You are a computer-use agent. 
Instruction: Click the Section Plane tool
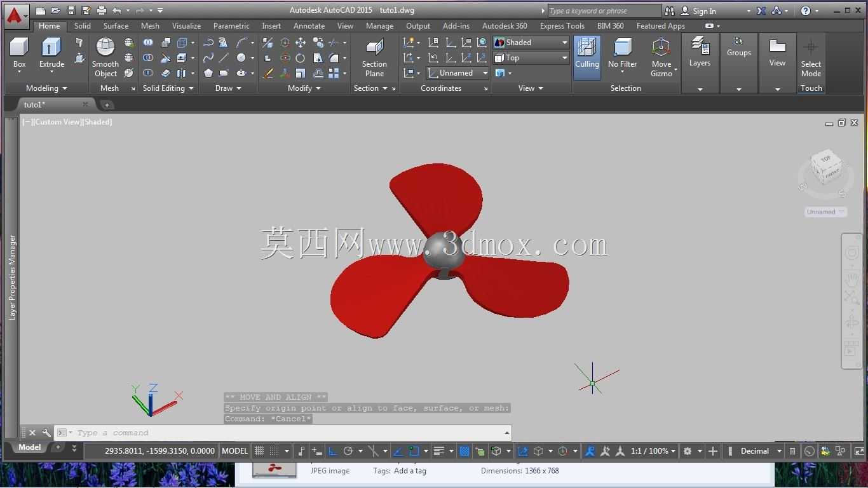pyautogui.click(x=374, y=57)
